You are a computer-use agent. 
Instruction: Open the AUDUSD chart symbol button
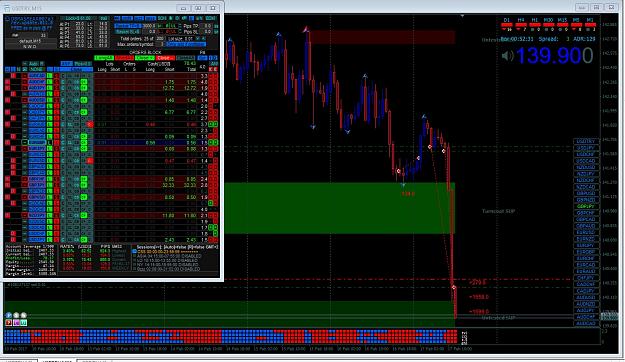coord(586,297)
